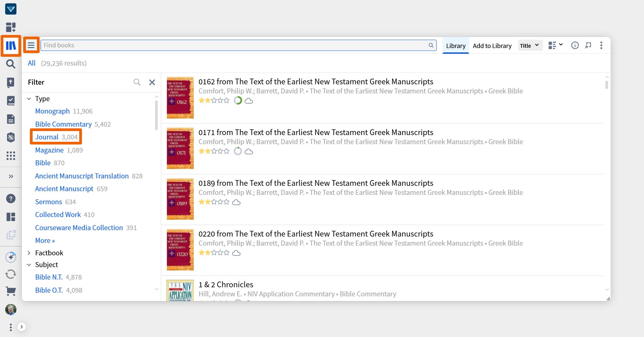Open the dashboard add-panel icon
Image resolution: width=644 pixels, height=337 pixels.
11,27
